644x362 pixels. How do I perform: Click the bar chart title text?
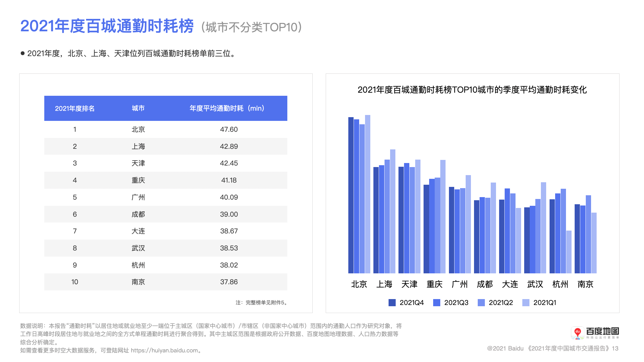(x=472, y=90)
